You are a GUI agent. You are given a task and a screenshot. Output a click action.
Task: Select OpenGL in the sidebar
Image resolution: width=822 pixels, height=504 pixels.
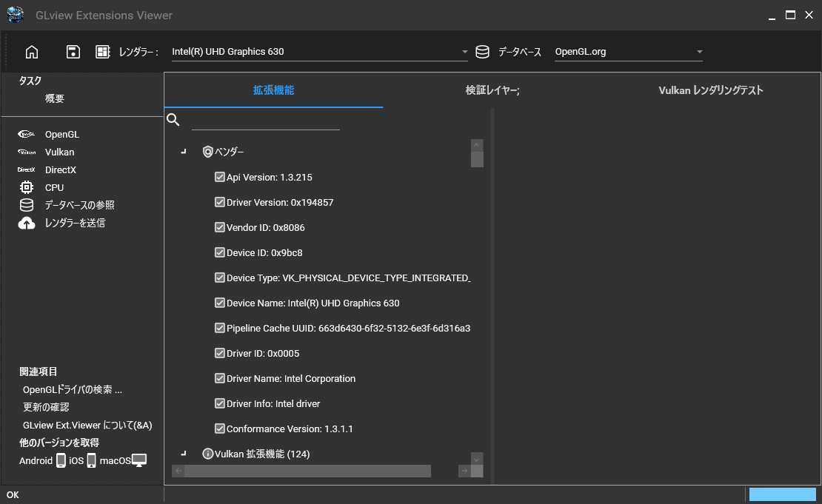(62, 134)
